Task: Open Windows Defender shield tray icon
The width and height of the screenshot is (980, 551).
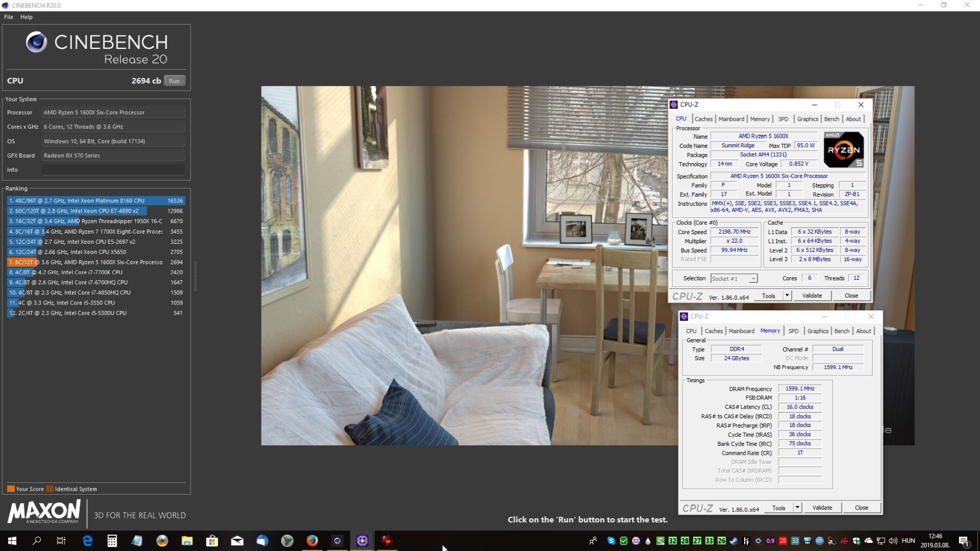Action: click(856, 541)
